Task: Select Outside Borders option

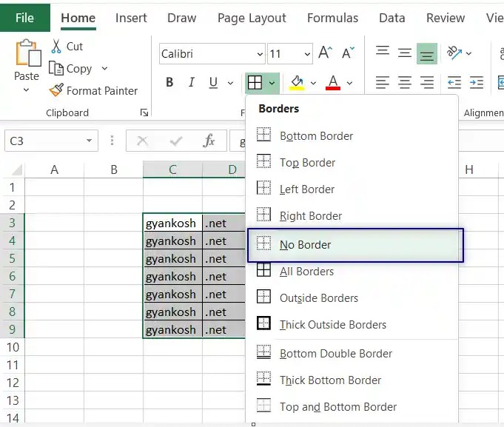Action: tap(352, 298)
